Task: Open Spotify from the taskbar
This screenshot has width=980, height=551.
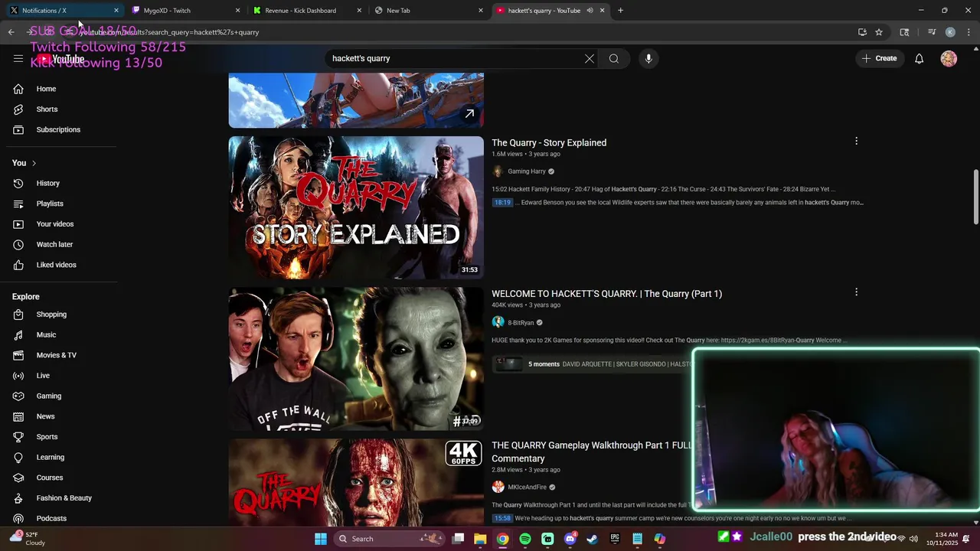Action: click(x=525, y=539)
